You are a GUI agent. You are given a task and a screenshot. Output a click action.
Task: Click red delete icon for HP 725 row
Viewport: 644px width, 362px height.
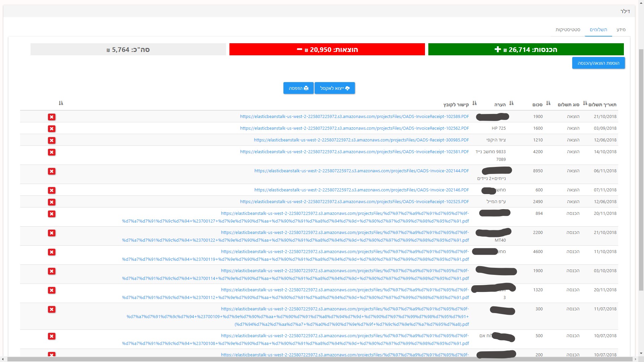point(51,129)
